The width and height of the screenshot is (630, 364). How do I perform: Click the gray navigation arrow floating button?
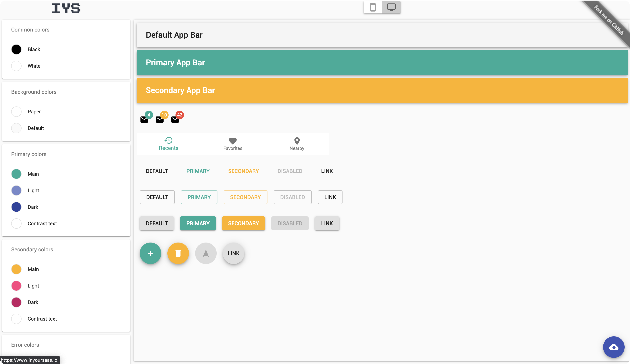click(x=206, y=253)
